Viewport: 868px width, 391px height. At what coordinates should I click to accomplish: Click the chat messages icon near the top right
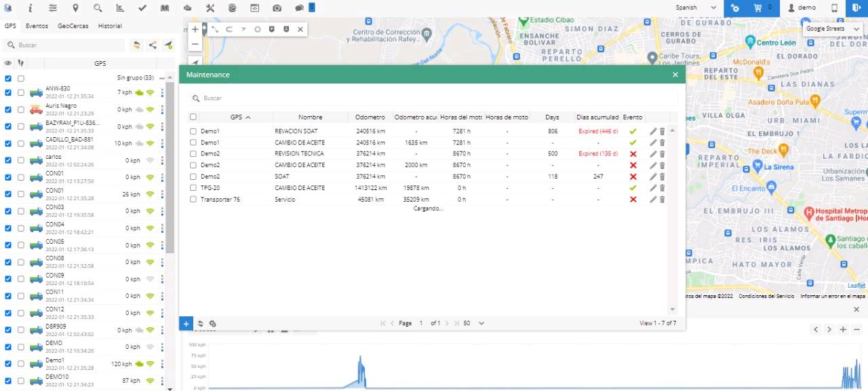(298, 8)
